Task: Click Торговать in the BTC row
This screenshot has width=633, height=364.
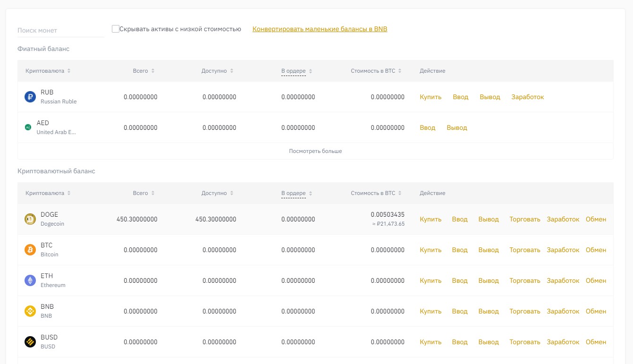Action: [525, 250]
